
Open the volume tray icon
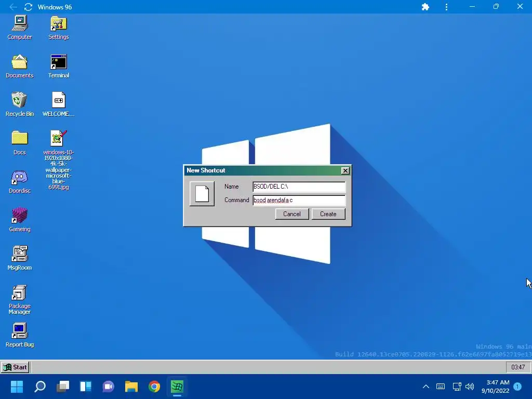click(x=470, y=387)
